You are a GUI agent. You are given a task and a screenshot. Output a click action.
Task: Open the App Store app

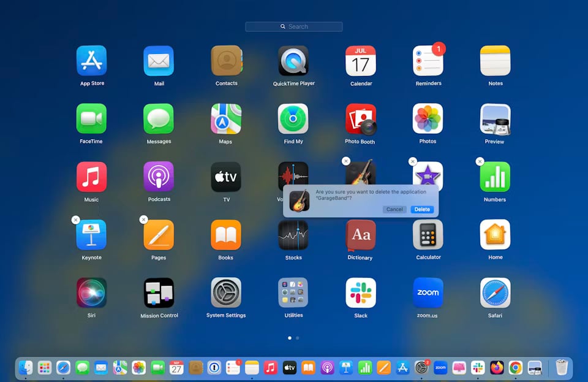coord(92,61)
